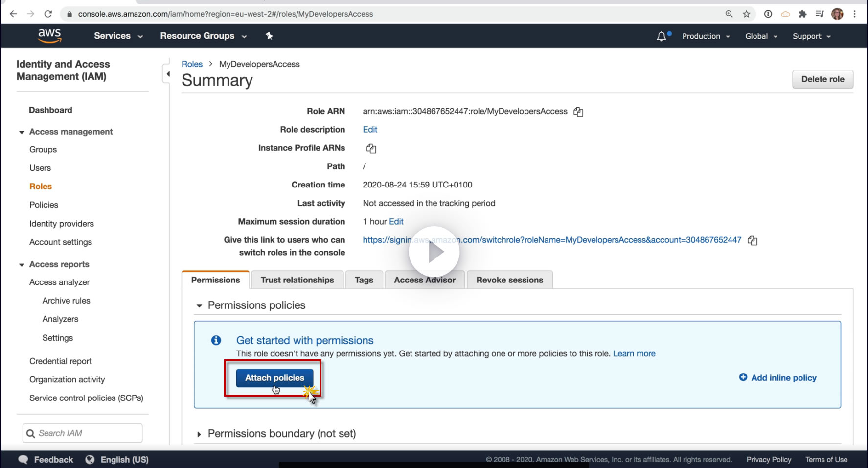Open Groups in the sidebar
Image resolution: width=868 pixels, height=468 pixels.
click(43, 150)
